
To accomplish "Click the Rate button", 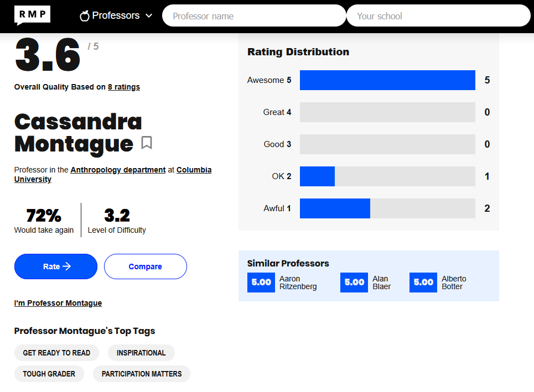I will point(56,266).
